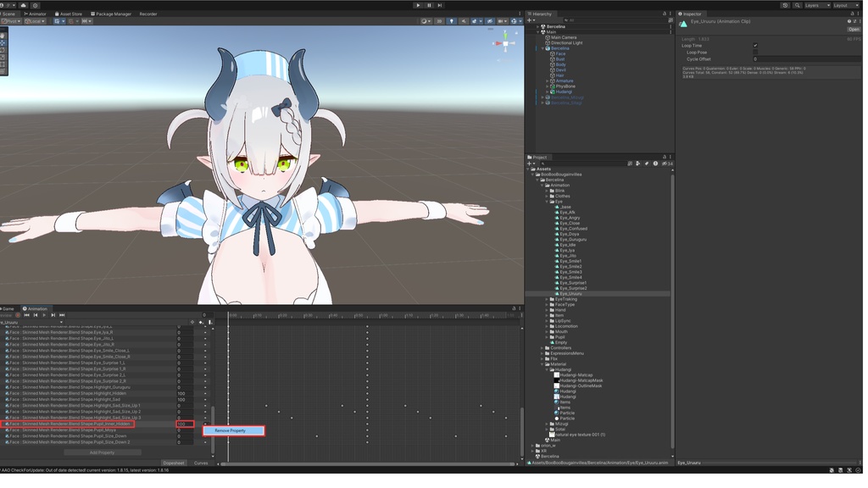Open the Layers dropdown
The image size is (868, 488).
817,5
